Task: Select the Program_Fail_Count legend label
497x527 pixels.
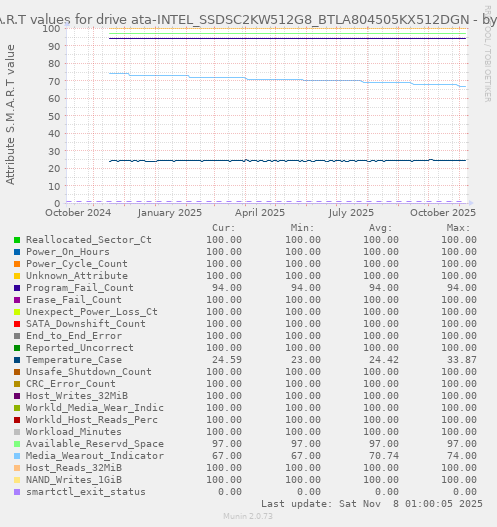Action: pyautogui.click(x=80, y=288)
